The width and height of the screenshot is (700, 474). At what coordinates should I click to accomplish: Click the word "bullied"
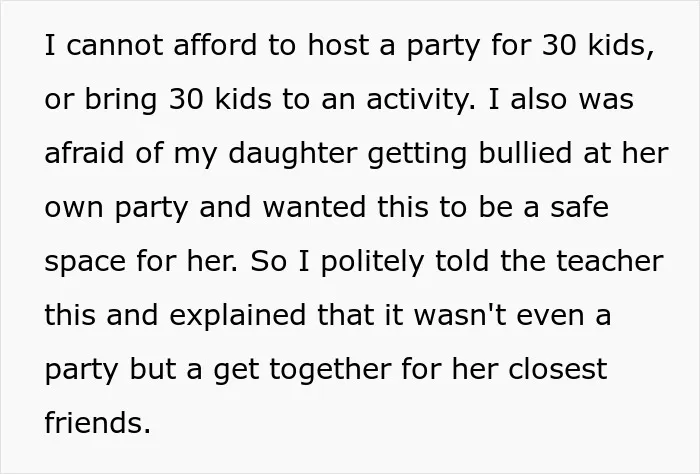pyautogui.click(x=525, y=153)
